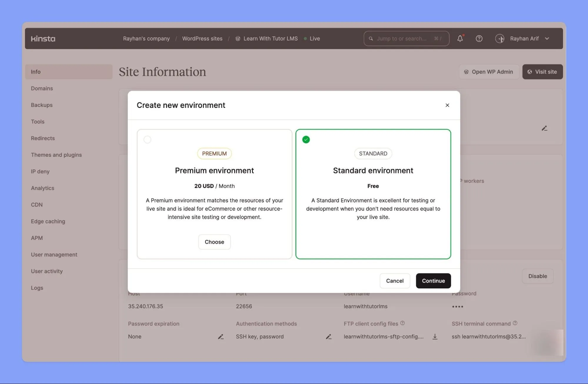Click the help question mark icon
The width and height of the screenshot is (588, 384).
point(479,38)
